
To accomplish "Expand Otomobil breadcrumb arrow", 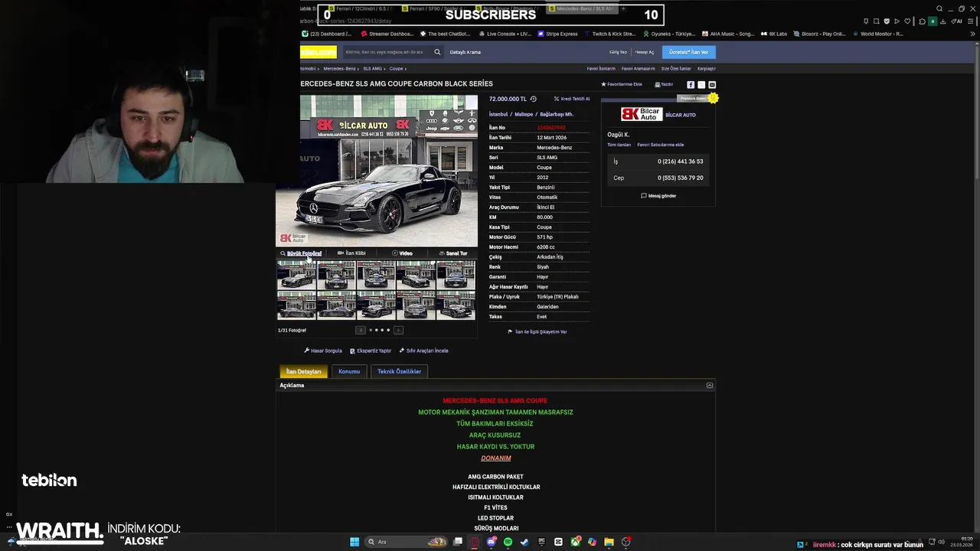I will point(319,69).
